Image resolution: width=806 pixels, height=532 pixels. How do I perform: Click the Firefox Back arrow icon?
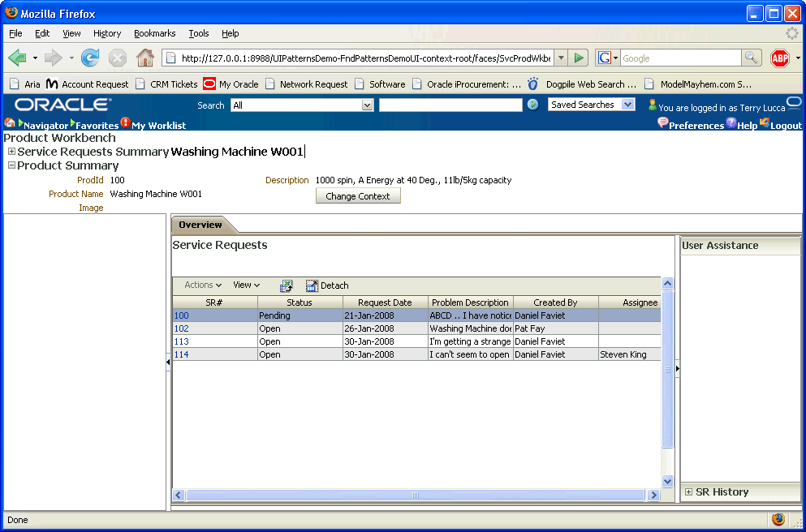pos(18,58)
